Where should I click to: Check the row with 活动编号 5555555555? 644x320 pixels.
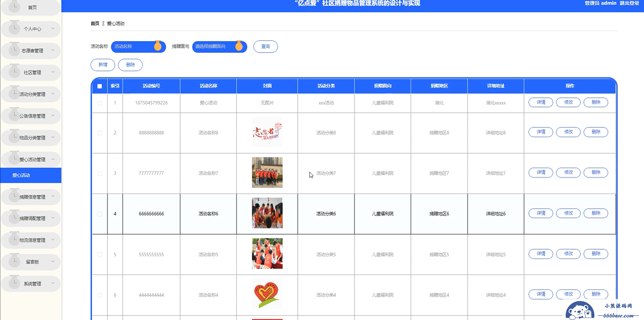coord(99,255)
